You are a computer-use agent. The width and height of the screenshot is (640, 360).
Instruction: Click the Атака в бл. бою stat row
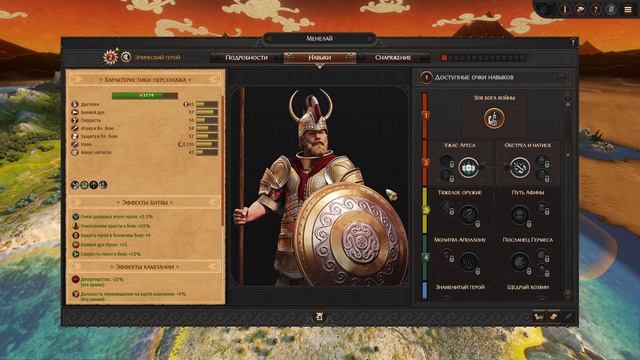pyautogui.click(x=145, y=128)
